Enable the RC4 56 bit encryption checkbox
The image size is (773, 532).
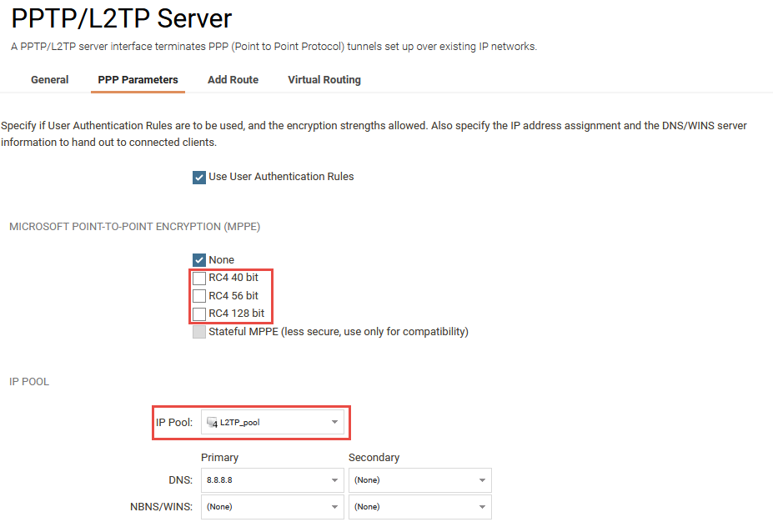point(199,295)
